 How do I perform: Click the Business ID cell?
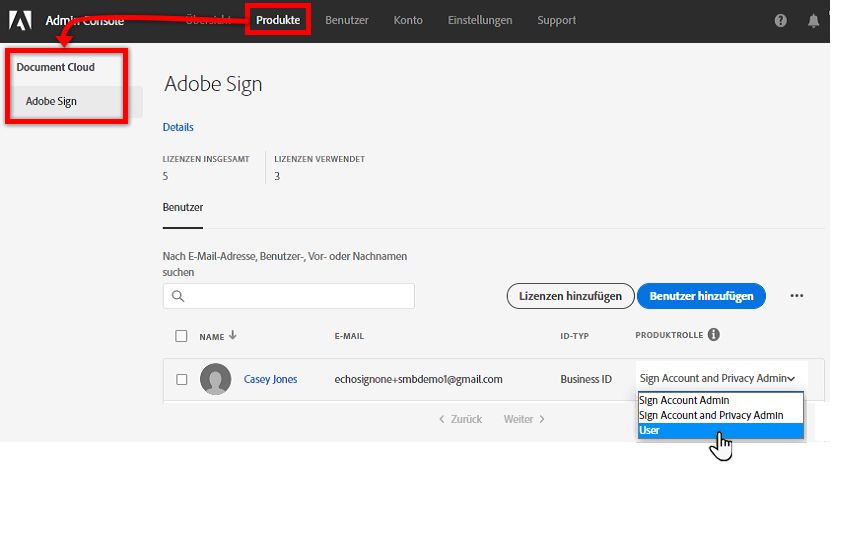pos(586,379)
